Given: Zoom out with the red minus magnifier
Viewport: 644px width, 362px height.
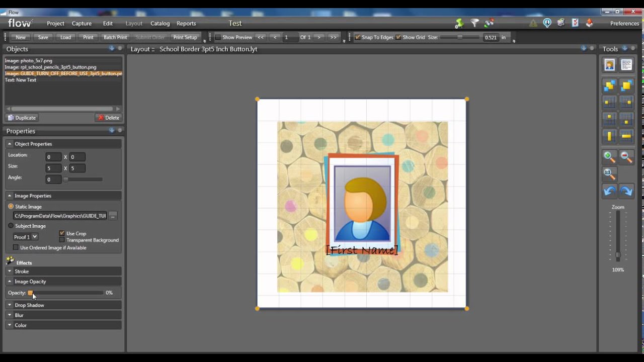Looking at the screenshot, I should pos(626,157).
